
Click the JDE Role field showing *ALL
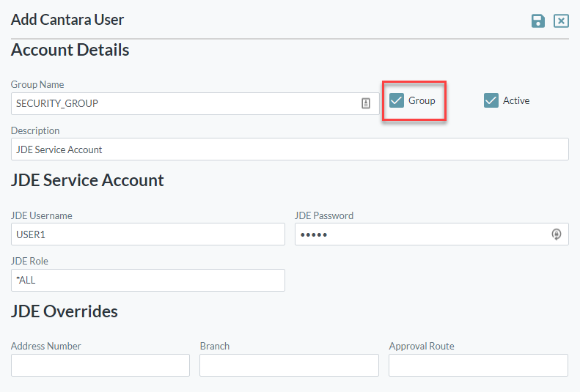[x=147, y=280]
